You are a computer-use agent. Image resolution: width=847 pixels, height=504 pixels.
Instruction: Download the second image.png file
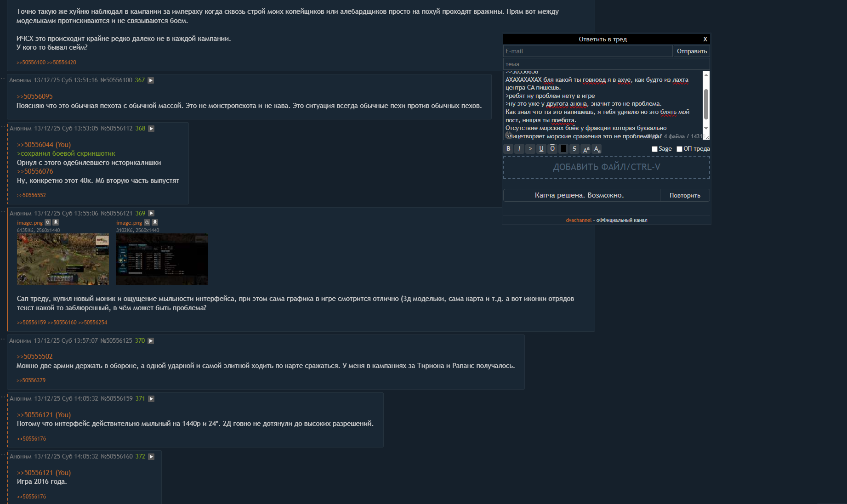155,222
